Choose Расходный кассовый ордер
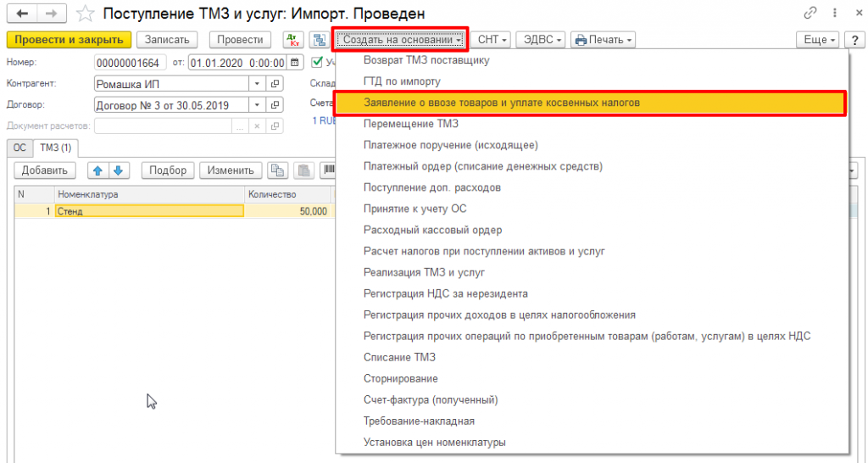 [432, 230]
